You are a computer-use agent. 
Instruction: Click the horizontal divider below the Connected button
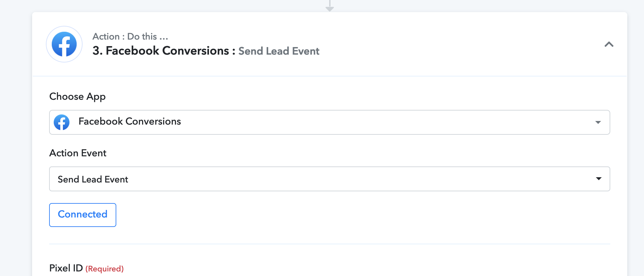330,244
